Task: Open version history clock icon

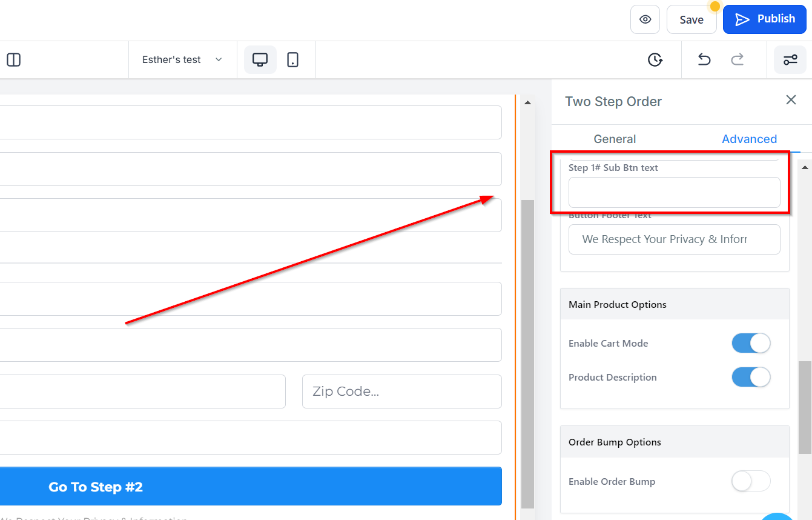Action: click(655, 59)
